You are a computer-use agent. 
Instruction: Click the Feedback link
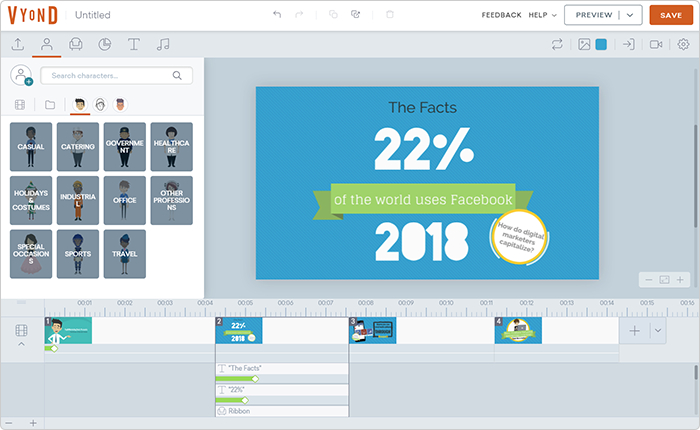pos(501,15)
